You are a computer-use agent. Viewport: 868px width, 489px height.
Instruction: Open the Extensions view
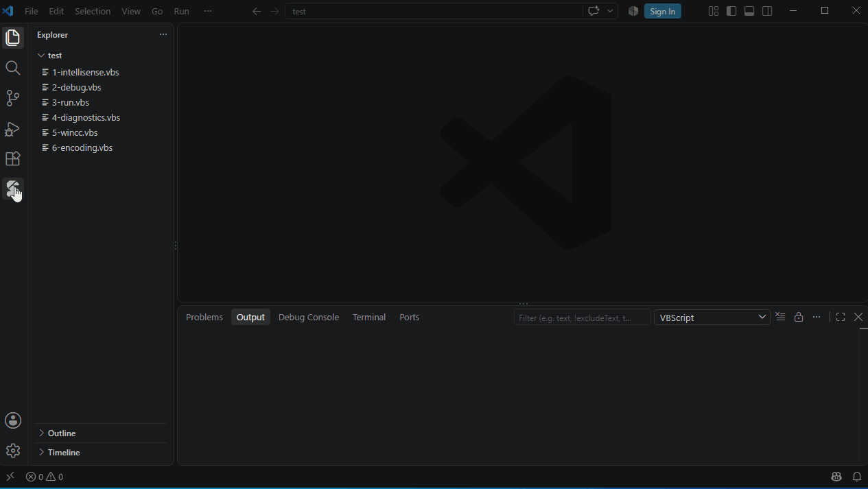[13, 158]
